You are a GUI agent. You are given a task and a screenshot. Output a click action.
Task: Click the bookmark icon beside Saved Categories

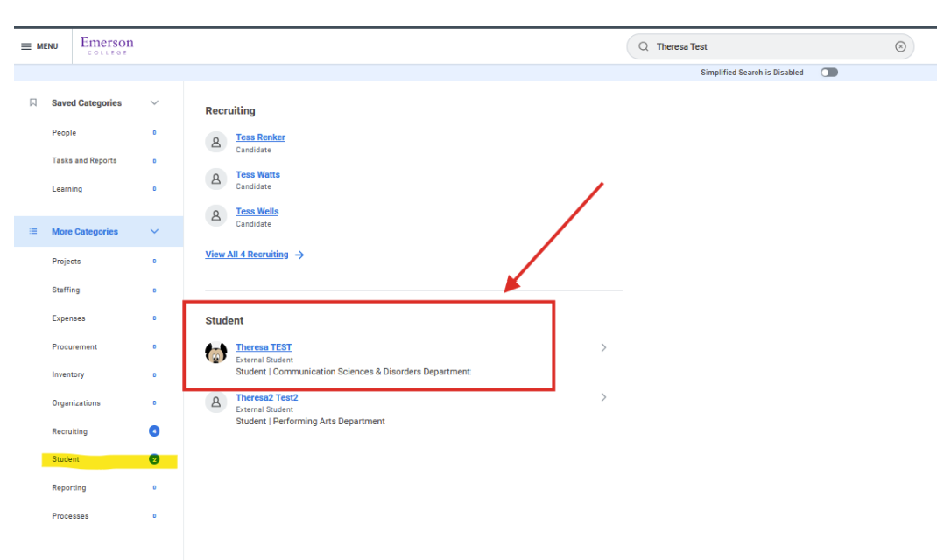[x=33, y=102]
